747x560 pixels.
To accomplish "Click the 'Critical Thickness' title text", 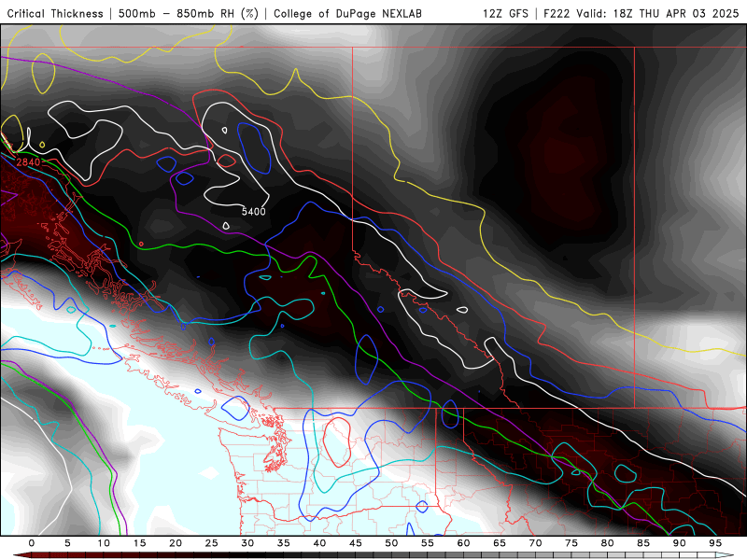I will 55,14.
